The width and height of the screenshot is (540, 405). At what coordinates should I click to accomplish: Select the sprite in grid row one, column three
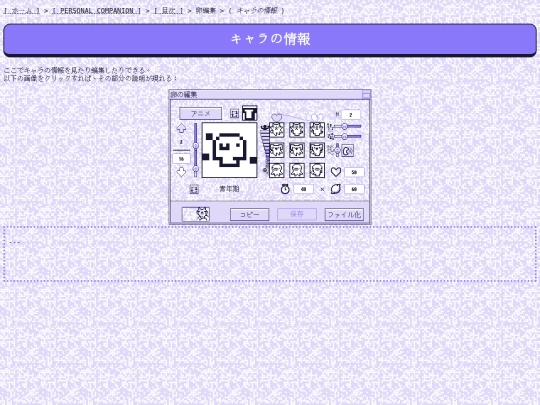pyautogui.click(x=317, y=130)
